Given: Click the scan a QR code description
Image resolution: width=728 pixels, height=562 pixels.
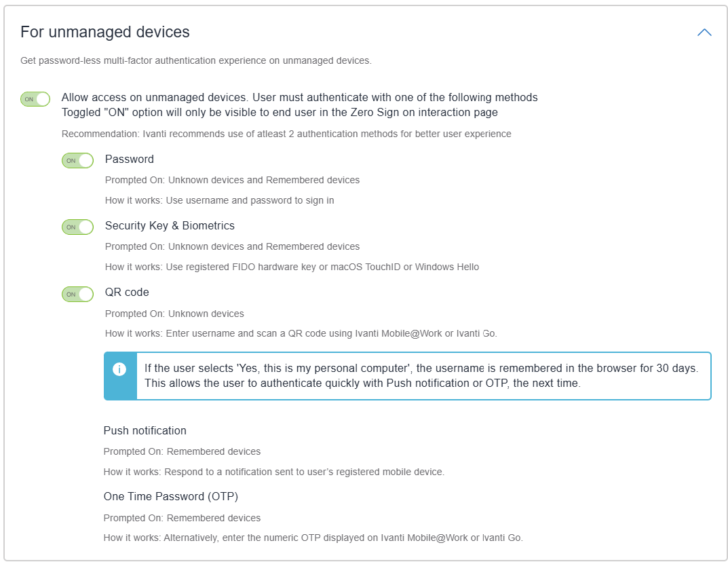Looking at the screenshot, I should (x=301, y=333).
